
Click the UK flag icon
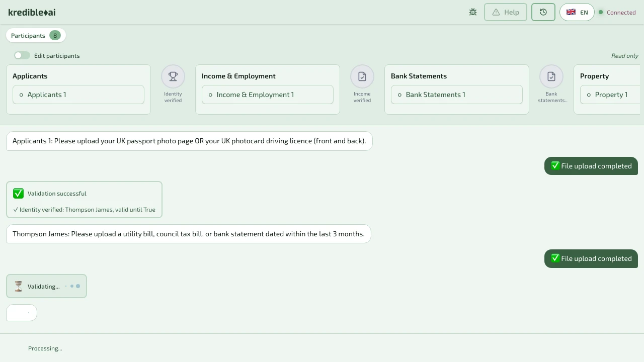(571, 12)
